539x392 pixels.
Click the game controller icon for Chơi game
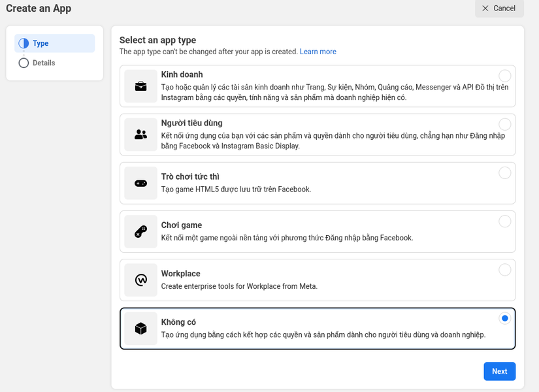pos(140,231)
